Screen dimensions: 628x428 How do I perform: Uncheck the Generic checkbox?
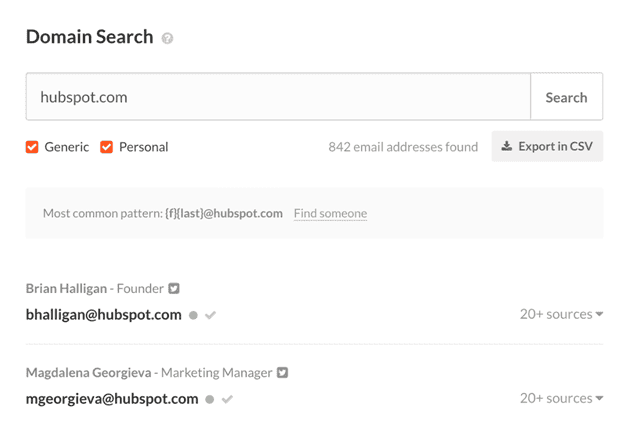pos(32,147)
